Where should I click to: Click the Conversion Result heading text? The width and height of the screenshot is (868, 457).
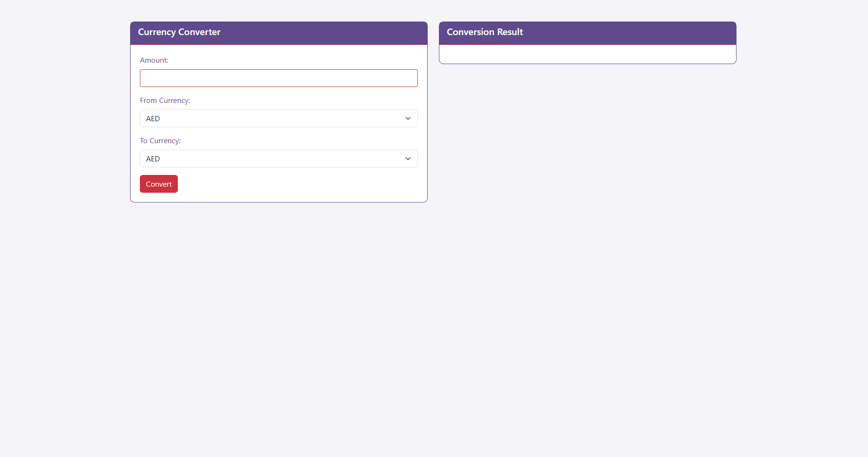point(484,32)
